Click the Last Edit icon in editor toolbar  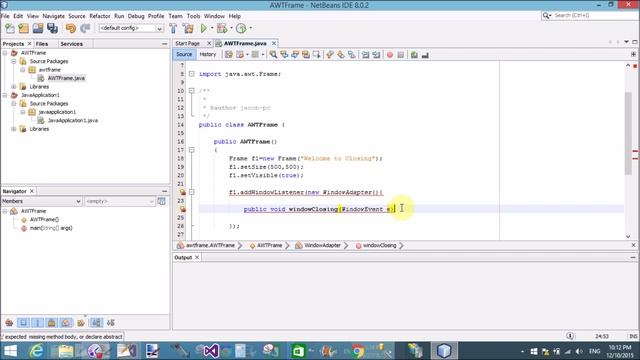click(229, 55)
